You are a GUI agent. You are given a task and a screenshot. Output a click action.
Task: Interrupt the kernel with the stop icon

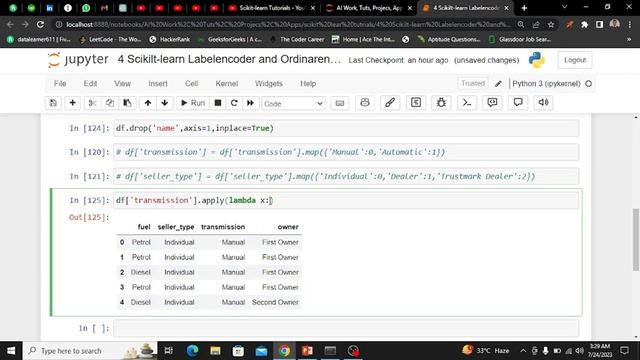218,103
